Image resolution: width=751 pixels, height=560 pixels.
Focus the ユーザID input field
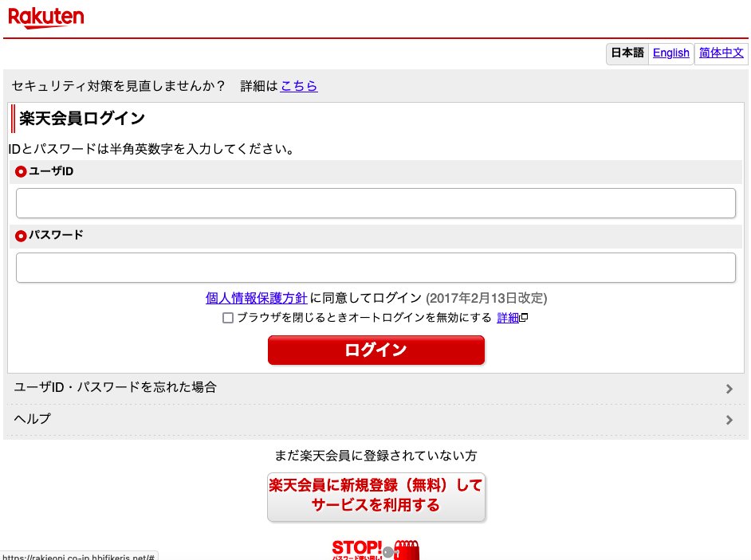[375, 203]
